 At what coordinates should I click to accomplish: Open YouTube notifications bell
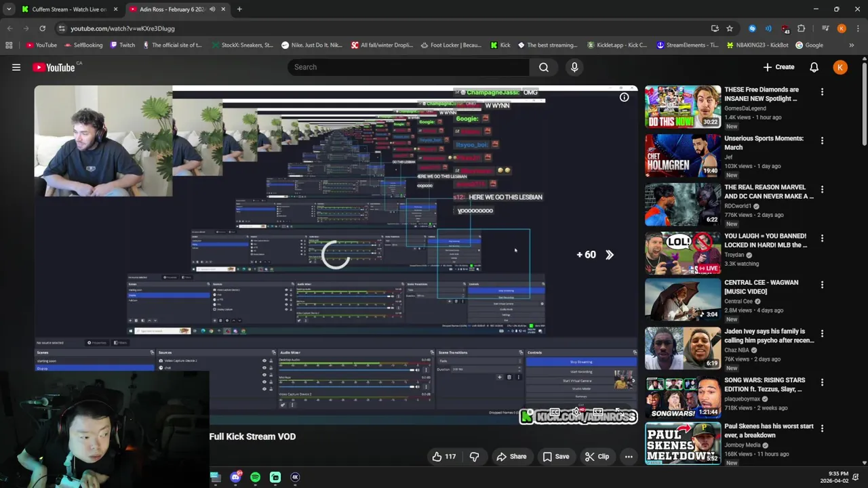click(814, 67)
